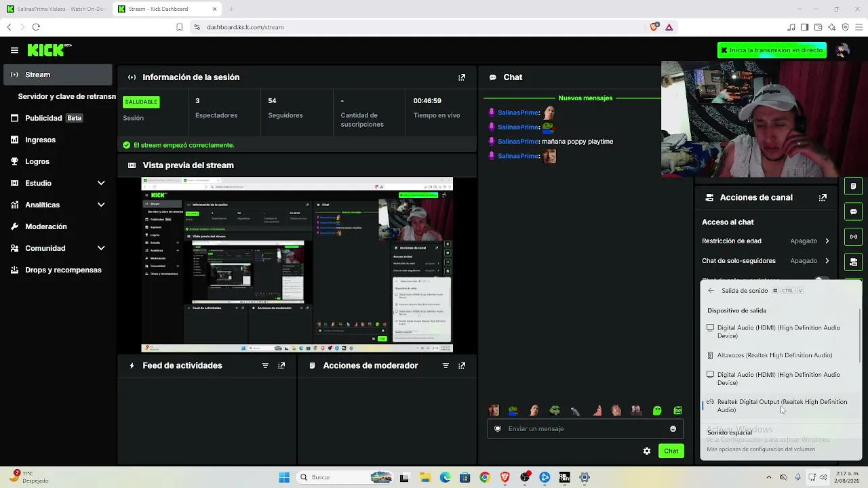868x488 pixels.
Task: Insert the green ghost emote
Action: tap(657, 410)
